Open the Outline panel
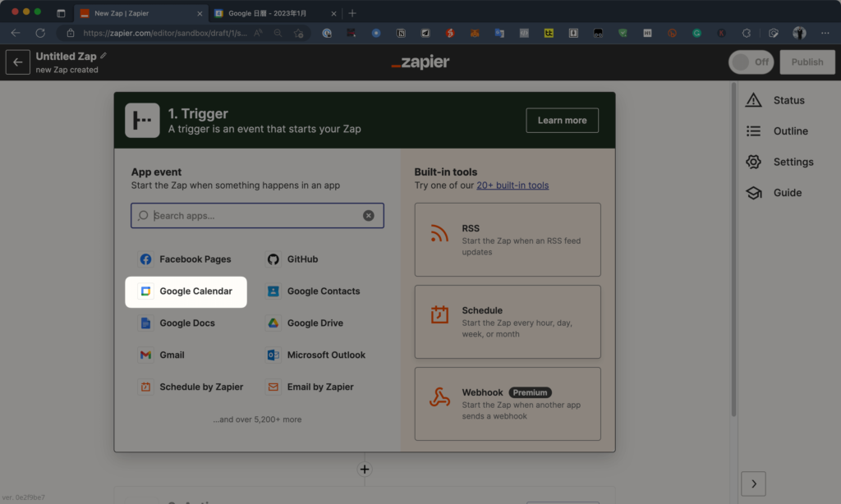 coord(777,131)
